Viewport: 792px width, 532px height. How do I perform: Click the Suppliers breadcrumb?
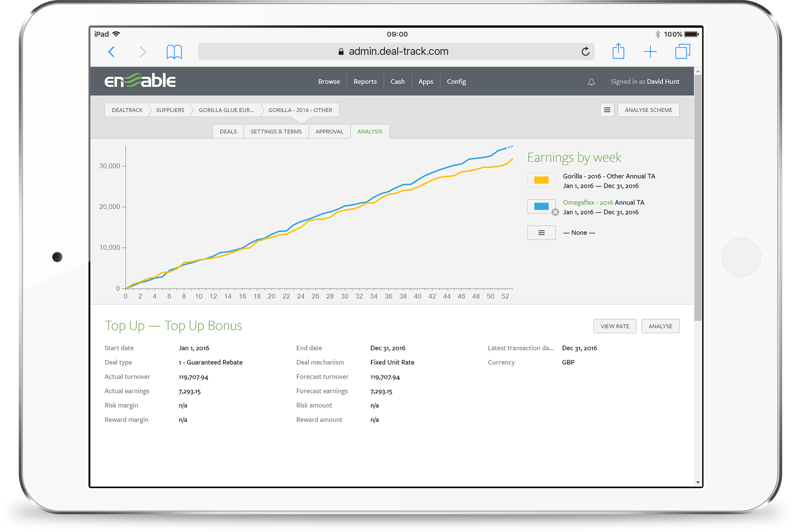[170, 110]
